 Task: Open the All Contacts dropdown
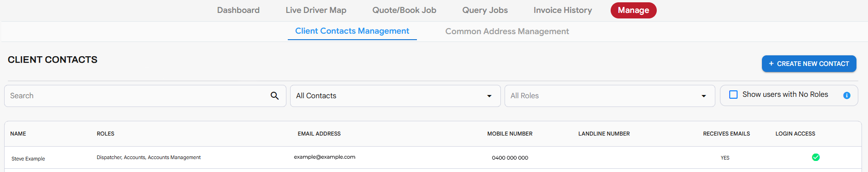point(395,96)
